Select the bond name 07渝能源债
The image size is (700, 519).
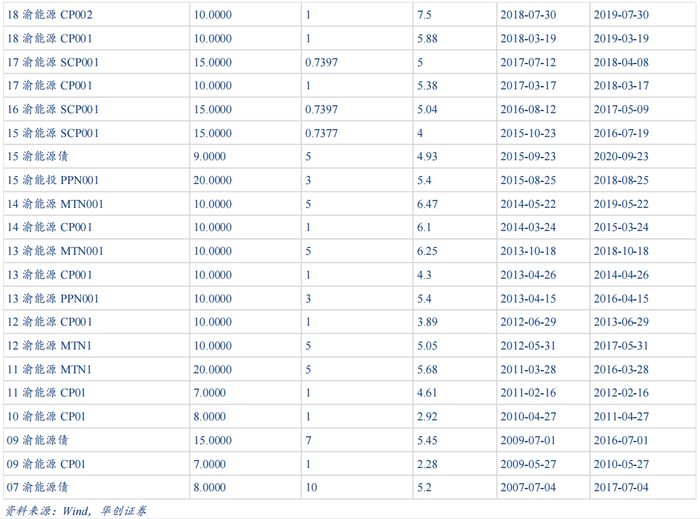[38, 487]
